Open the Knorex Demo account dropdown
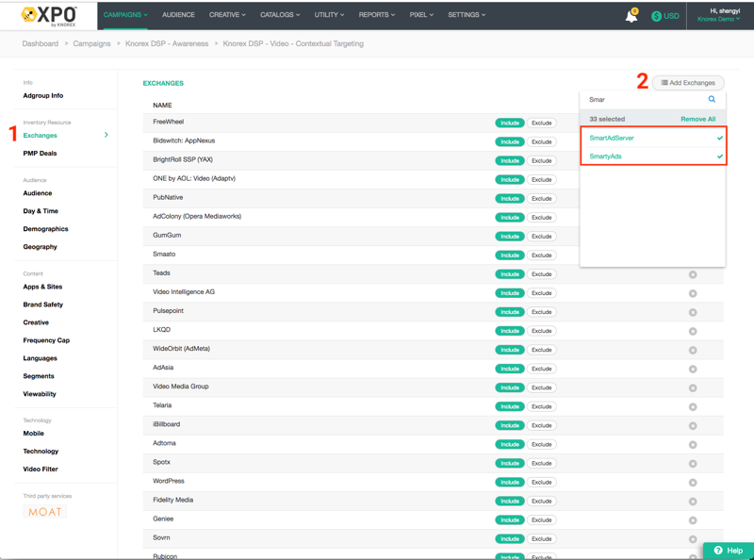754x560 pixels. [718, 20]
